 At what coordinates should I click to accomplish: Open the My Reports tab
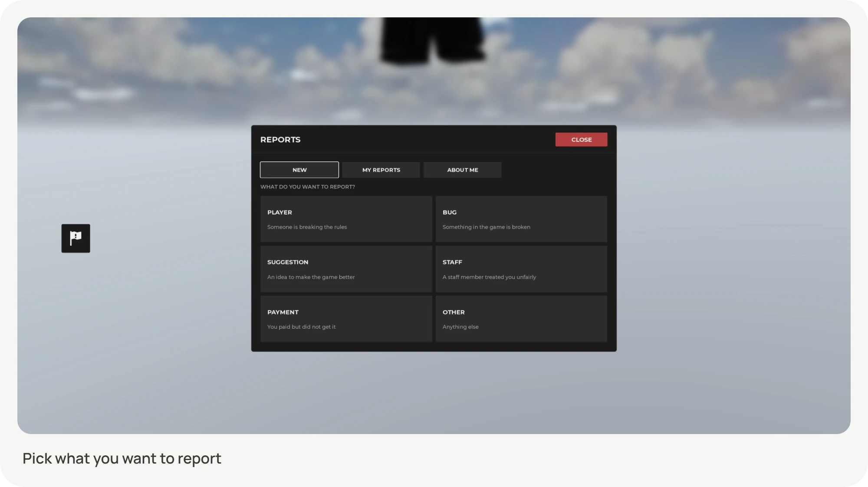click(381, 170)
